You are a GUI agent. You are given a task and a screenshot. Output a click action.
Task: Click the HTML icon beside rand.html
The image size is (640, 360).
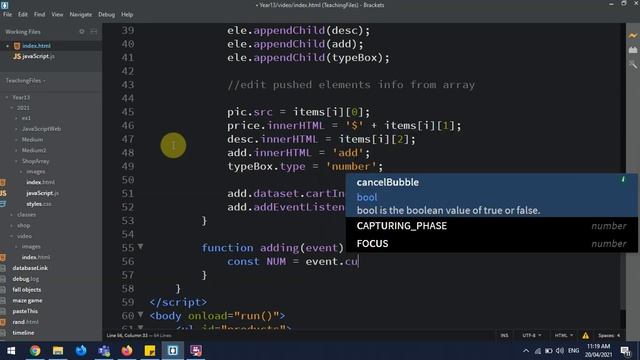click(x=3, y=322)
